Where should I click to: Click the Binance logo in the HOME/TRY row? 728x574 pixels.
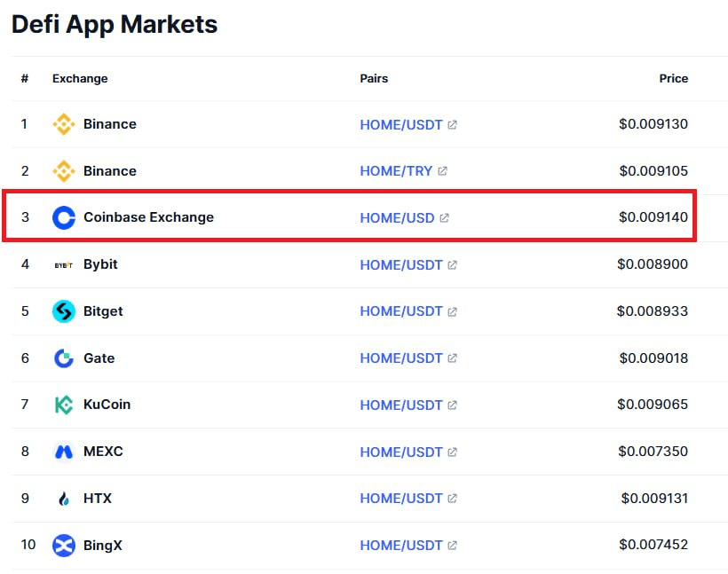(x=64, y=171)
